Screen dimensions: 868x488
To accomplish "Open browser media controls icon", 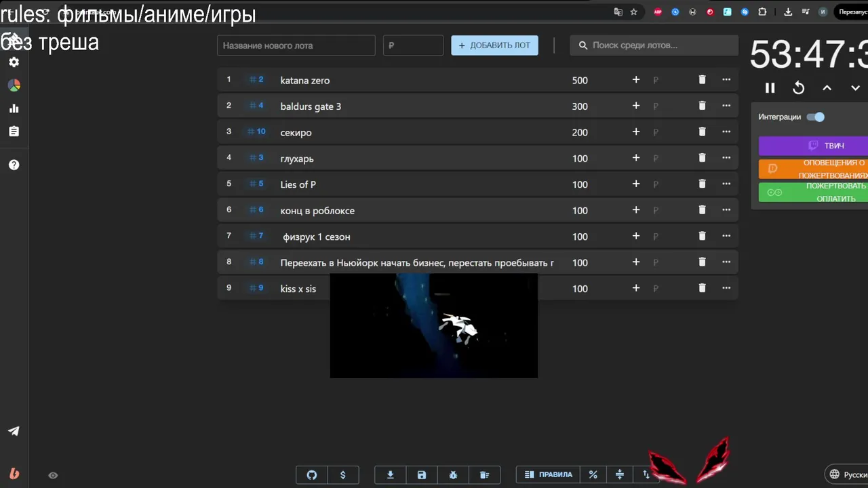I will (806, 12).
